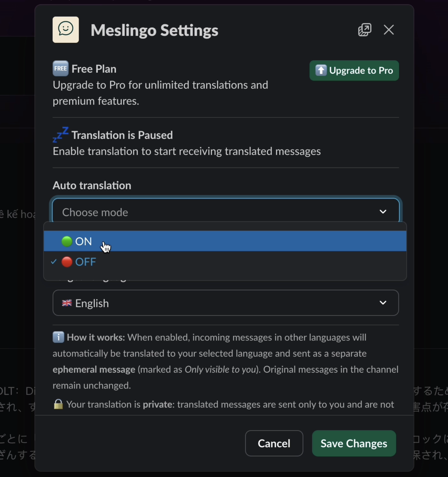Click the Meslingo smiley logo icon
The image size is (448, 477).
[65, 29]
